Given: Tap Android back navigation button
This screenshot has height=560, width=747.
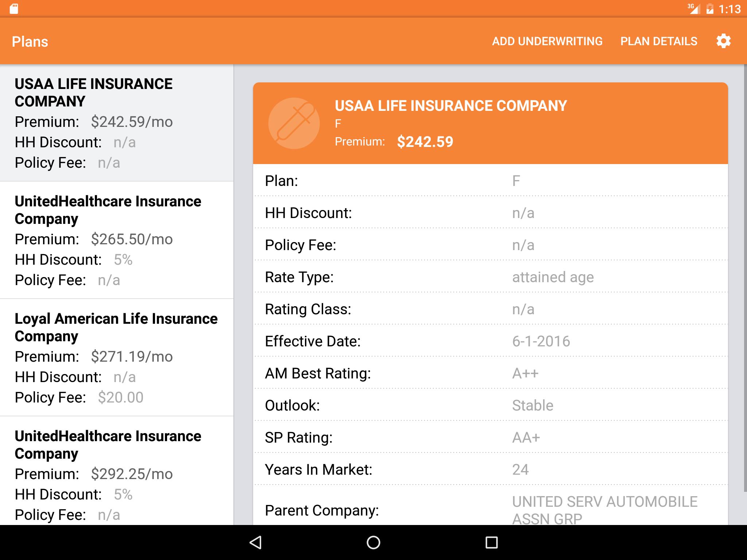Looking at the screenshot, I should coord(255,542).
